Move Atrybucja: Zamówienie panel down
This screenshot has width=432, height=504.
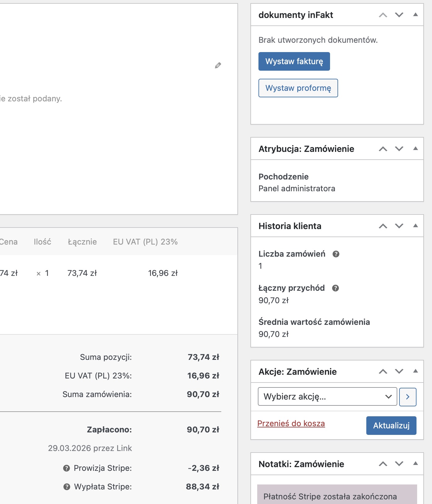click(399, 149)
